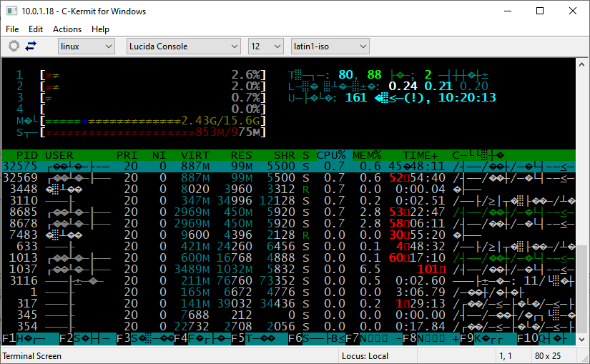
Task: Click the F4 function key label
Action: (181, 338)
